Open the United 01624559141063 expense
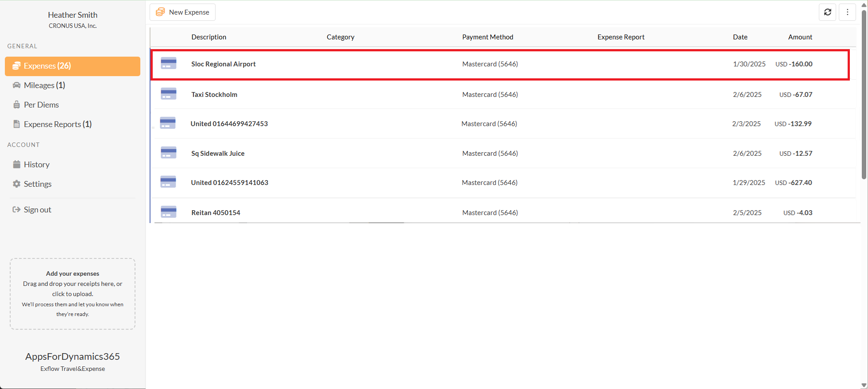Viewport: 868px width, 389px height. [x=229, y=183]
